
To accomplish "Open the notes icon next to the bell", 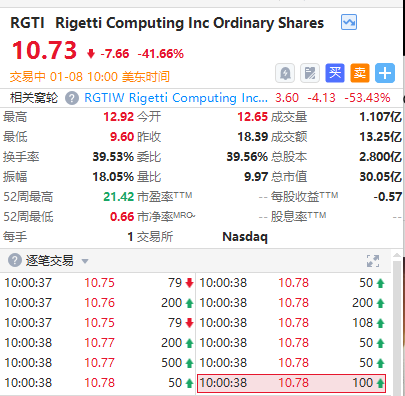I will tap(310, 73).
